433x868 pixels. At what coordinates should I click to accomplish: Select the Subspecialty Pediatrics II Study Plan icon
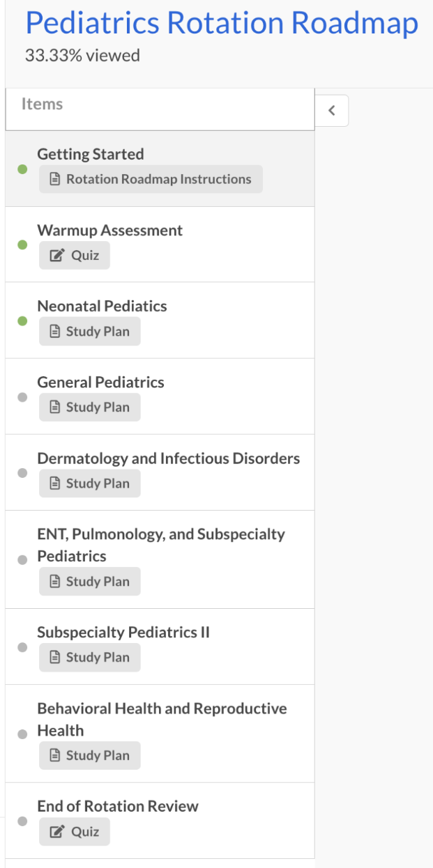(55, 657)
